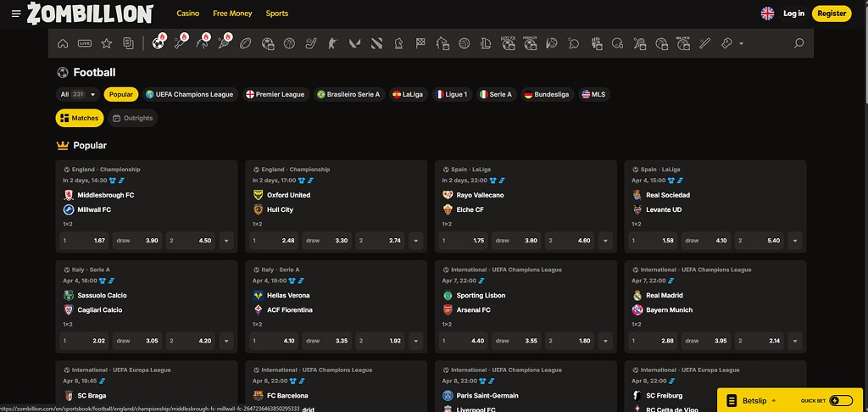Select the ice hockey sport icon
Screen dimensions: 868x412
(311, 43)
